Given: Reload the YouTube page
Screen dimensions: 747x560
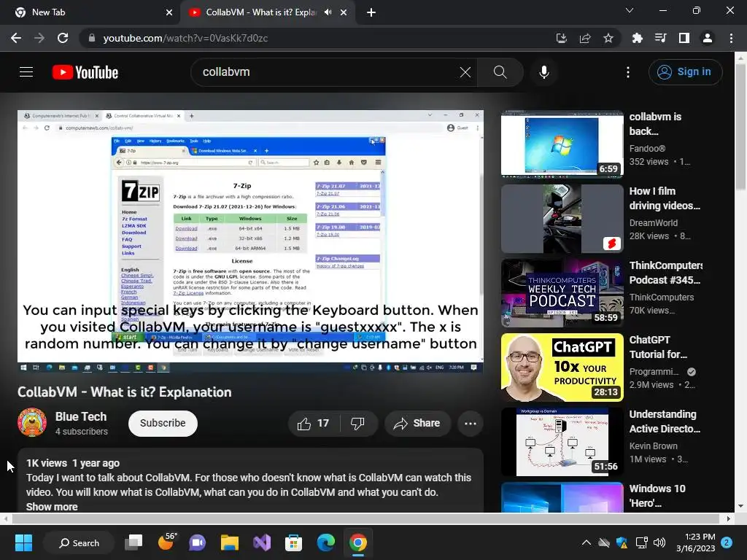Looking at the screenshot, I should pos(63,38).
